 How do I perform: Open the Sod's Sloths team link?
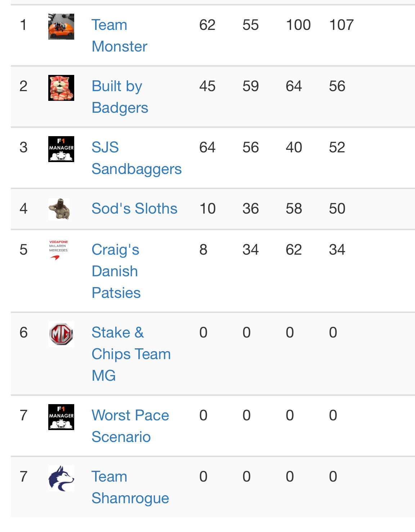(x=134, y=209)
